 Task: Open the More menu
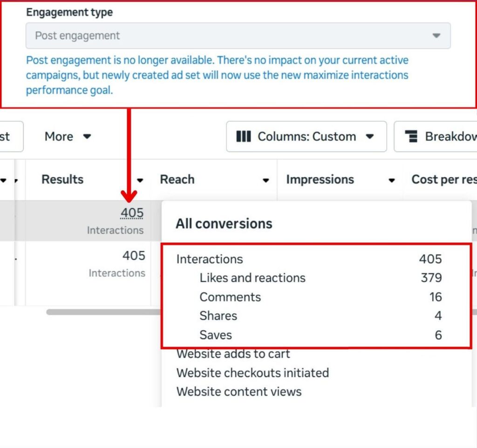pyautogui.click(x=59, y=137)
